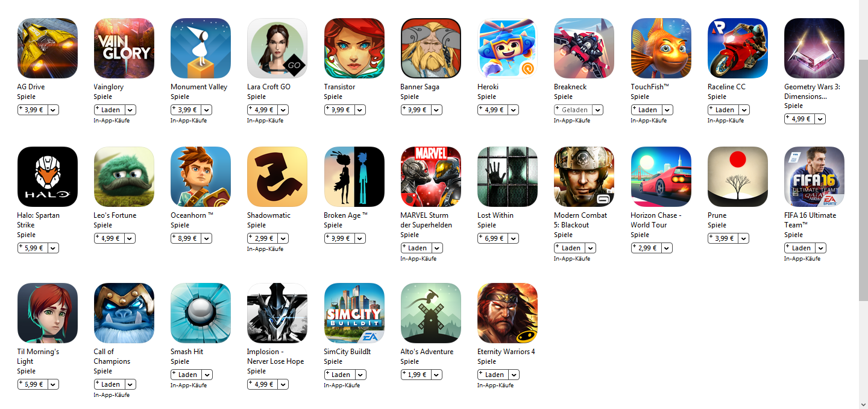This screenshot has height=409, width=868.
Task: Open the Monument Valley app icon
Action: click(201, 48)
